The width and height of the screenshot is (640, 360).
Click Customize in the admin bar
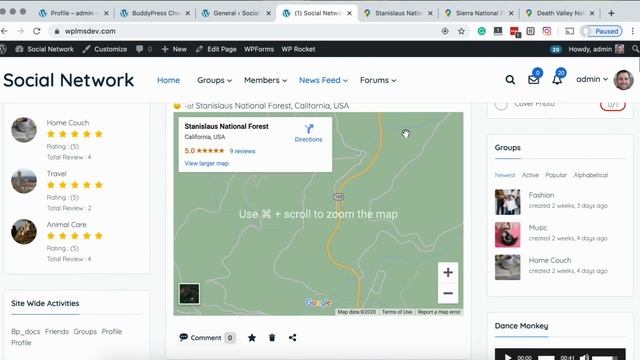105,49
